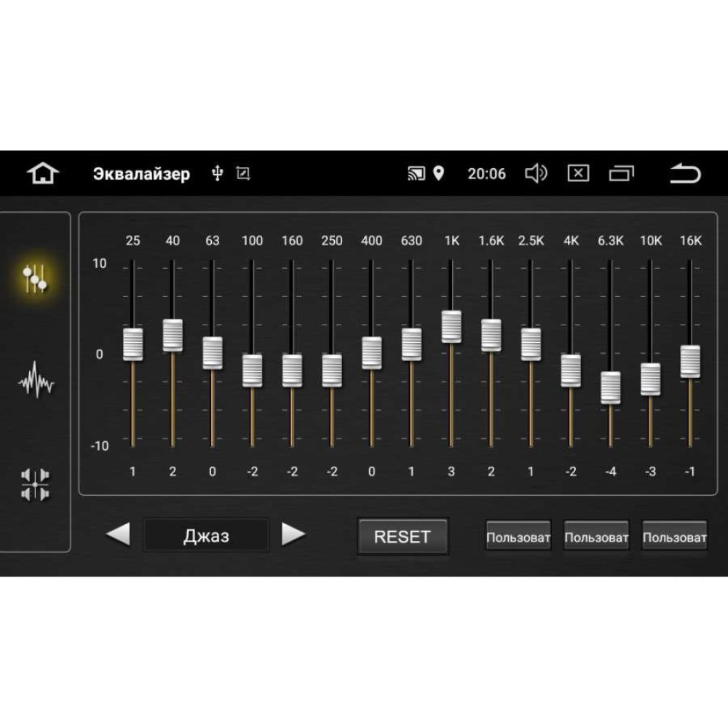Tap the screen cast icon
This screenshot has width=728, height=728.
click(x=416, y=174)
